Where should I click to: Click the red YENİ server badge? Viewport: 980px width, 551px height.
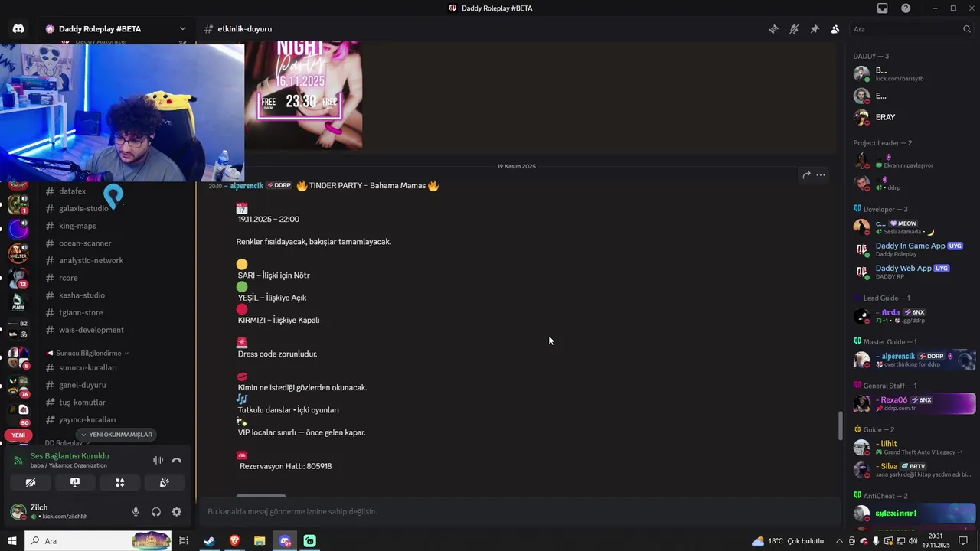(18, 435)
